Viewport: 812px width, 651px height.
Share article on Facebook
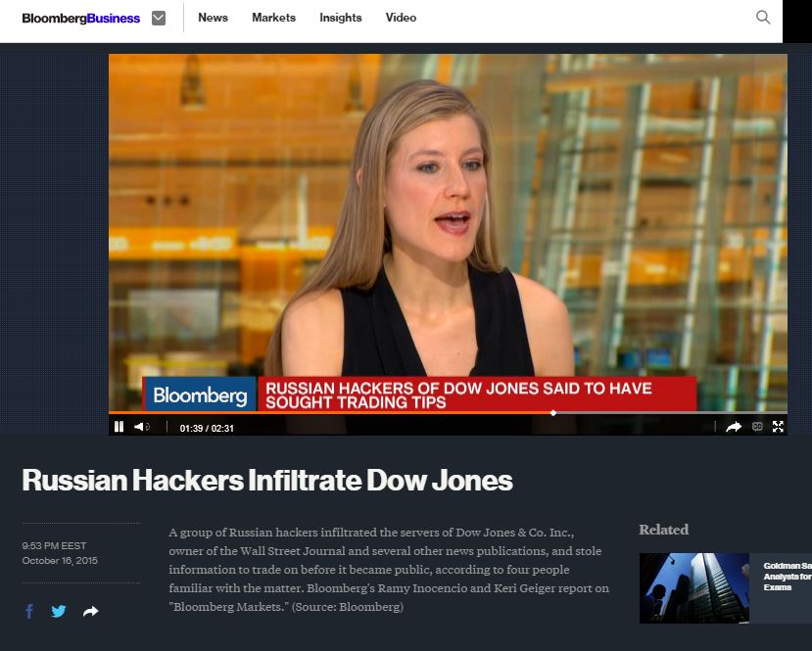point(29,611)
